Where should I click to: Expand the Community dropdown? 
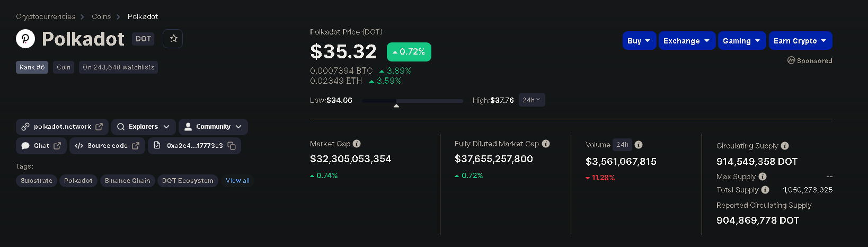coord(213,127)
